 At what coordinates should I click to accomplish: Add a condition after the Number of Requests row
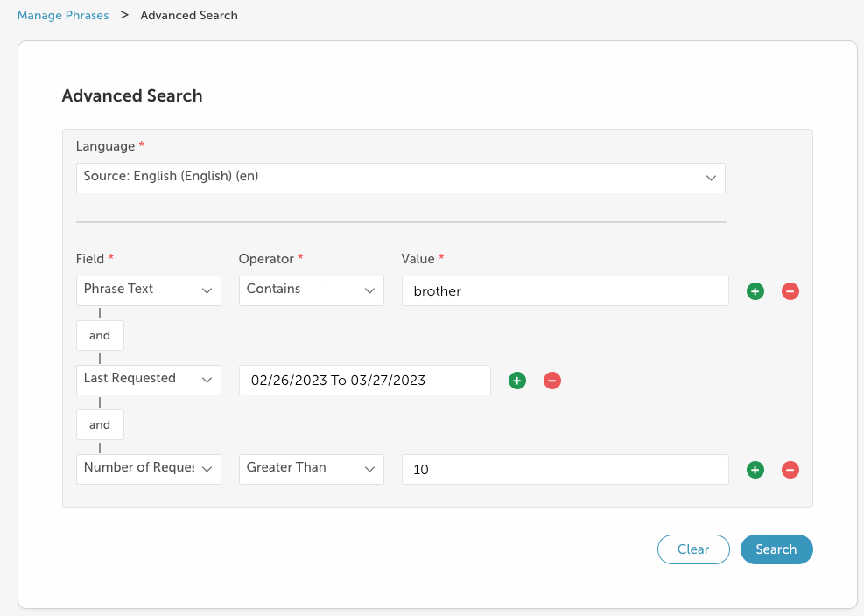(755, 470)
